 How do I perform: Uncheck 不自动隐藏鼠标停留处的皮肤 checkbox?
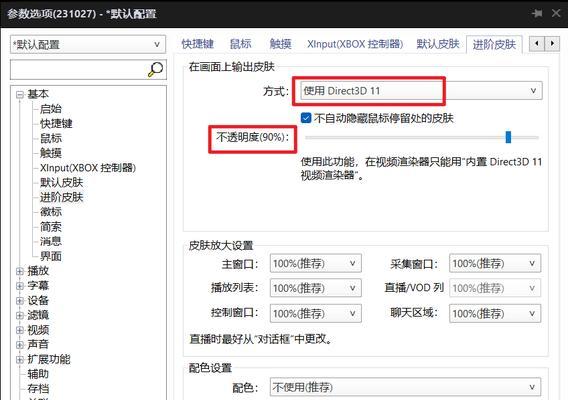click(x=306, y=118)
